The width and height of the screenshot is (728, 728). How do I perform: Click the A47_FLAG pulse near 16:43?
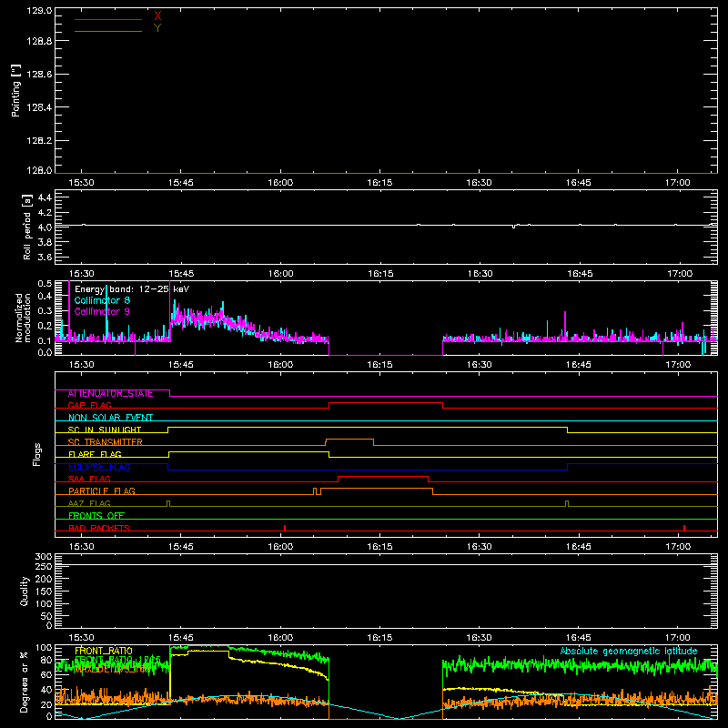(x=567, y=503)
